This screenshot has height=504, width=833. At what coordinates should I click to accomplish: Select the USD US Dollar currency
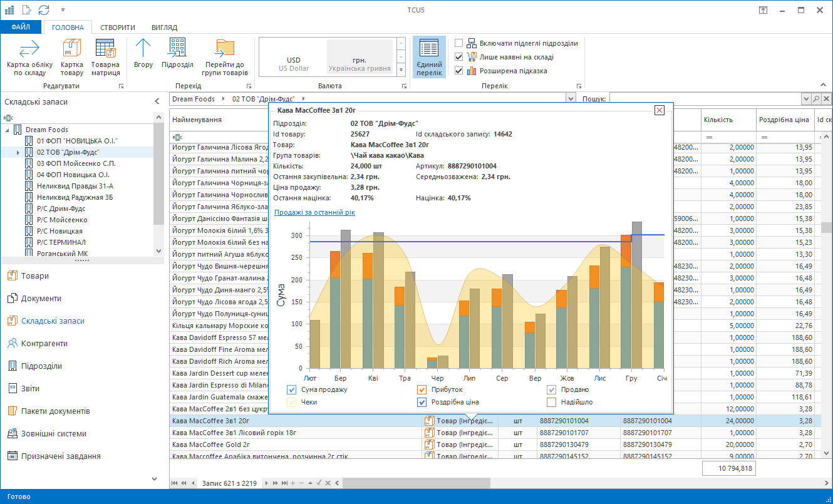(294, 57)
